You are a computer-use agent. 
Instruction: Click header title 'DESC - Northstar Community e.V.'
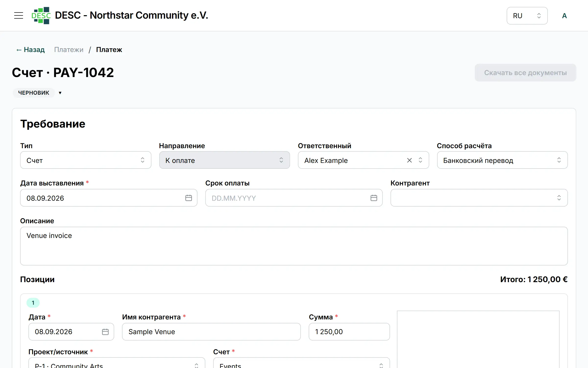pos(132,15)
